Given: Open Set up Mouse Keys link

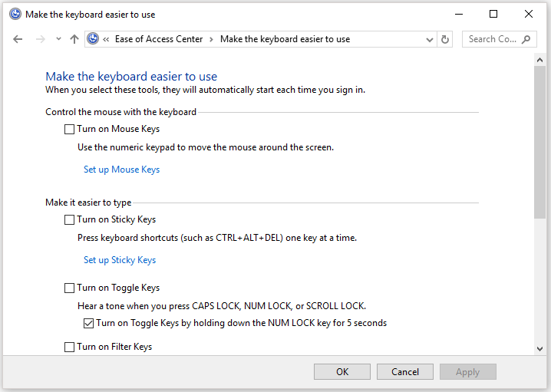Looking at the screenshot, I should tap(121, 170).
